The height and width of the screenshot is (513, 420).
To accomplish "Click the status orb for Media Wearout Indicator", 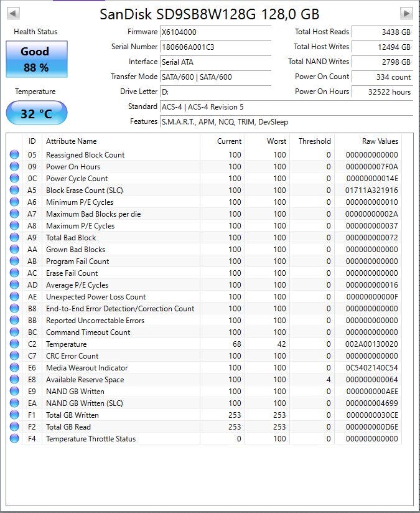I will (14, 367).
